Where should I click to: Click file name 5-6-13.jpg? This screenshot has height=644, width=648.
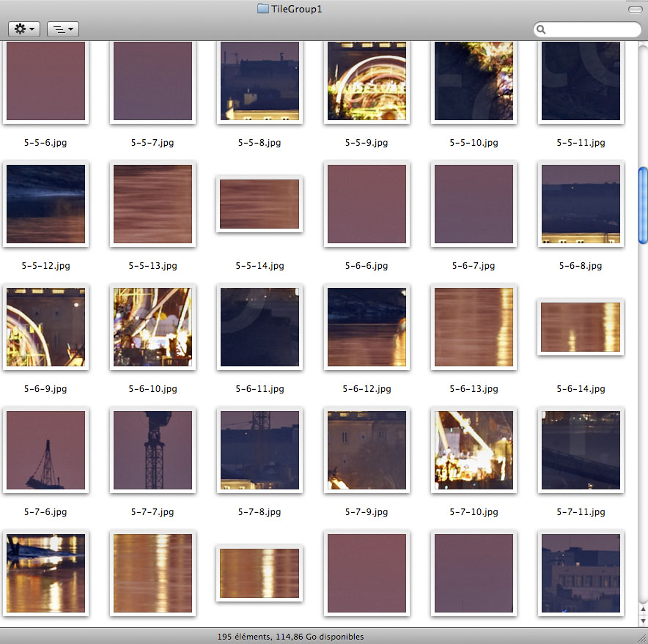[x=474, y=389]
